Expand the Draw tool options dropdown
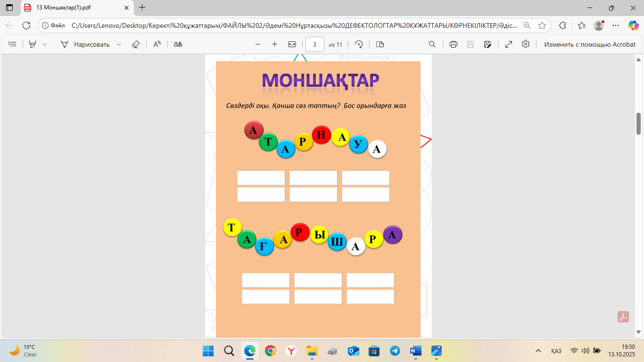Viewport: 644px width, 362px height. [119, 44]
